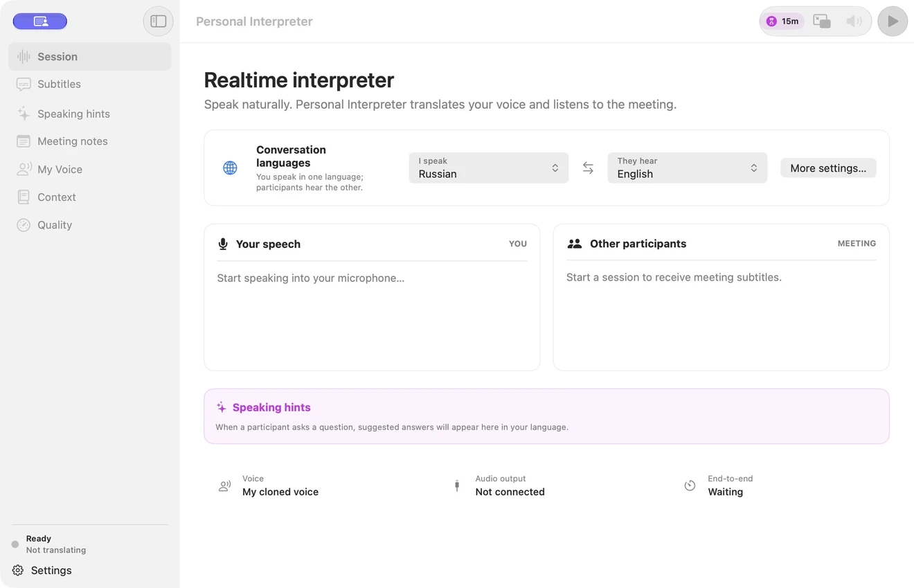Click the microphone icon in Your speech

[223, 244]
